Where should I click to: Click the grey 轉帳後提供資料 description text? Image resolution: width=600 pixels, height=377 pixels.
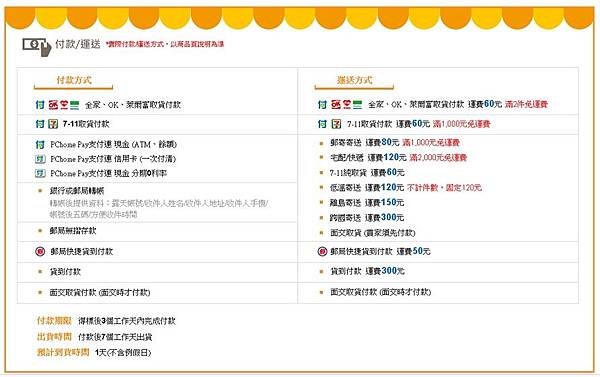click(159, 209)
